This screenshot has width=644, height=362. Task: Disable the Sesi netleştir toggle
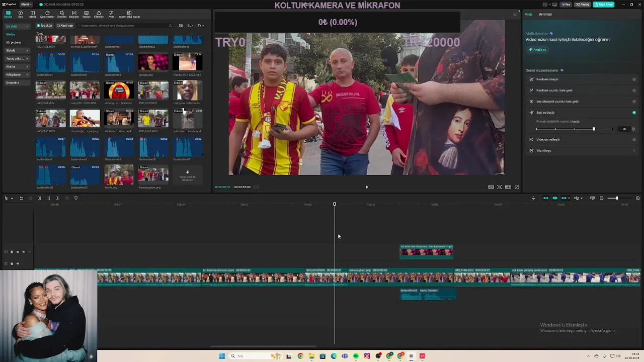point(634,113)
